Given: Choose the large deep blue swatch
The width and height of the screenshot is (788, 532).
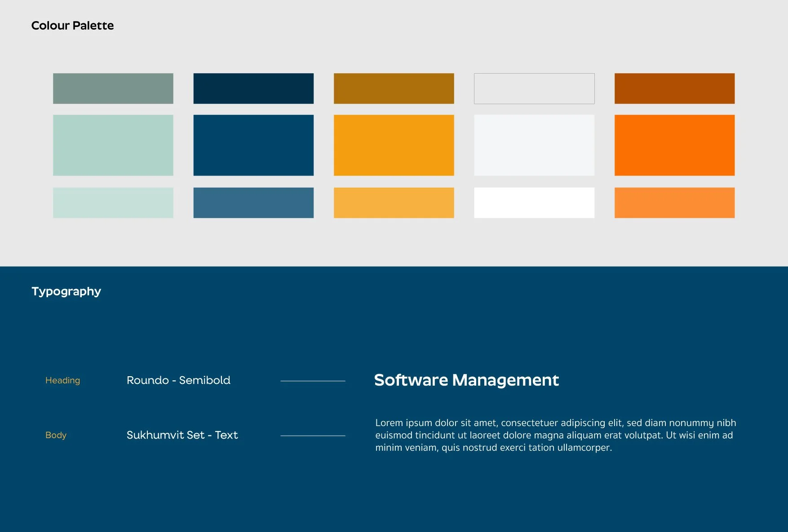Looking at the screenshot, I should click(x=253, y=145).
